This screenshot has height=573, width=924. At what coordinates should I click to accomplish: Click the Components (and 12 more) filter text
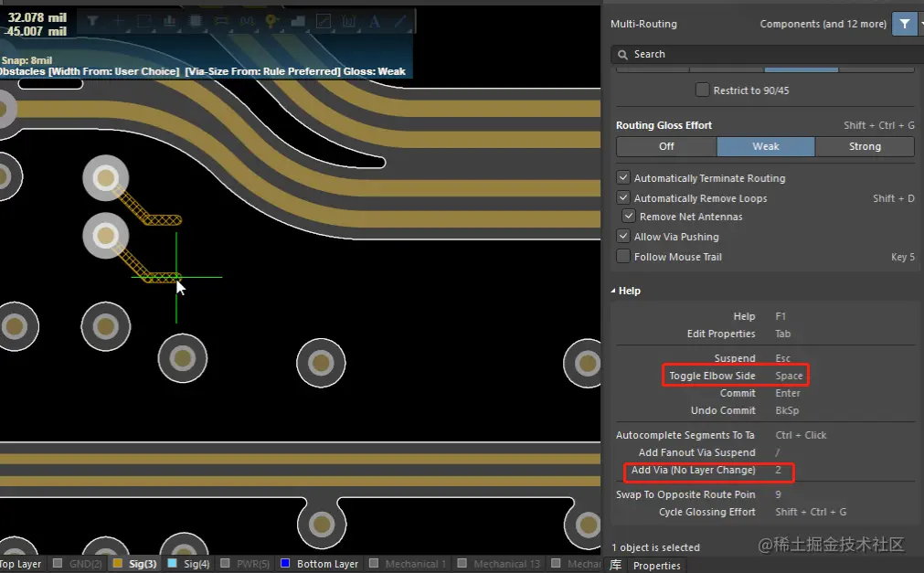click(823, 24)
